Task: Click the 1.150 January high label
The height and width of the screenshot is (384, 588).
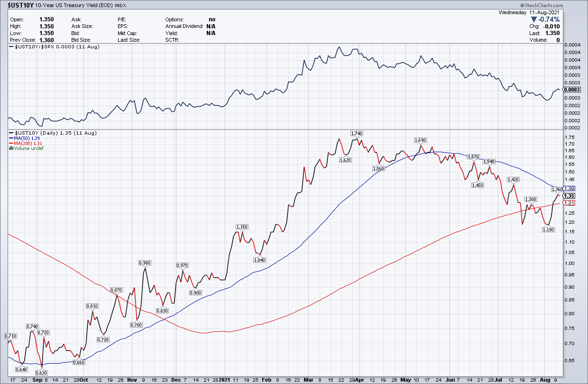Action: [242, 227]
